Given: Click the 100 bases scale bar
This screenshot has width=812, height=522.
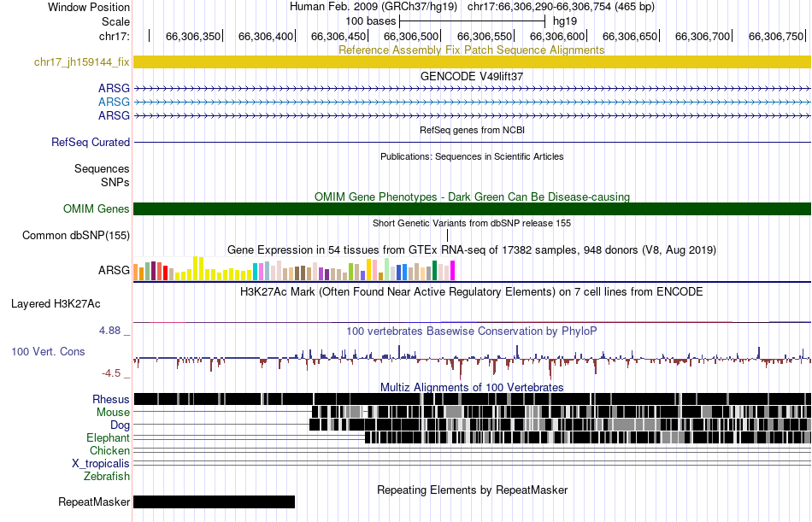Looking at the screenshot, I should click(473, 21).
